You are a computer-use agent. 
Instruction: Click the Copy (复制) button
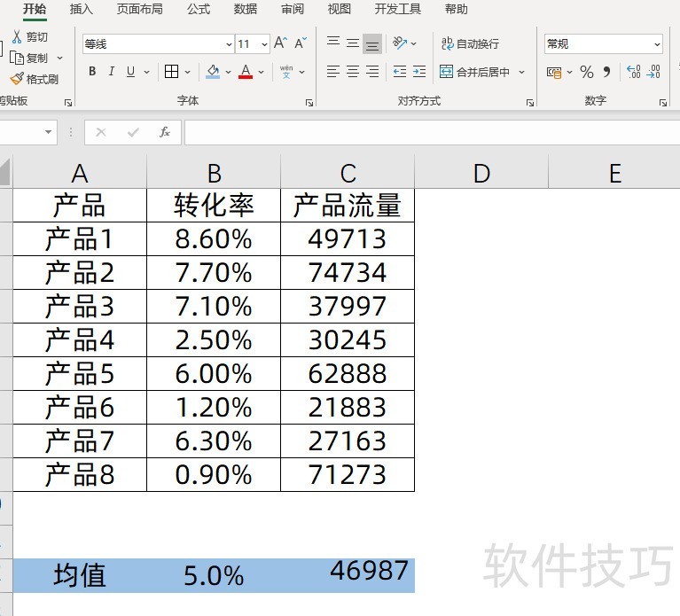pos(29,58)
